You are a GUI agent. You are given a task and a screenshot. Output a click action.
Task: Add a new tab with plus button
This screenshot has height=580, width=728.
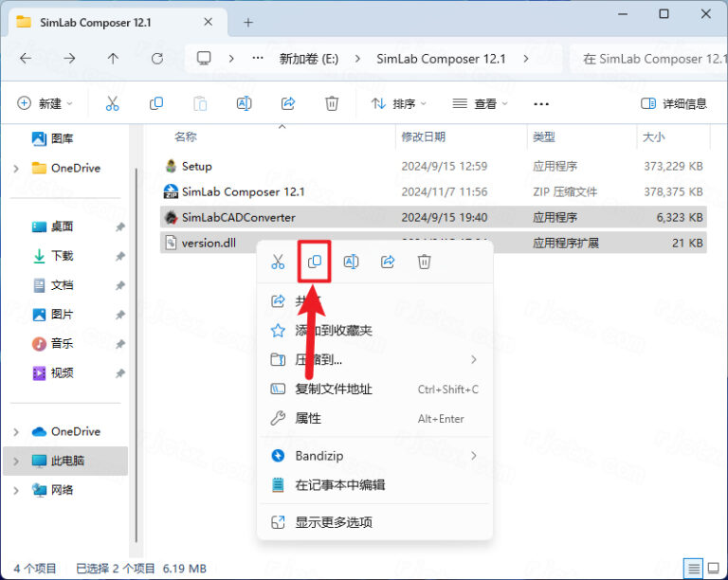click(248, 21)
